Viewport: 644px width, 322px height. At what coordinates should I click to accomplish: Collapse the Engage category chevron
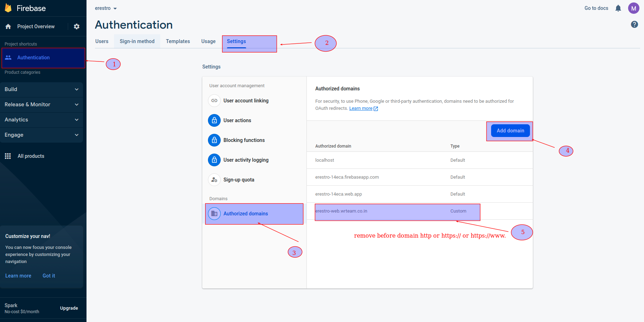coord(77,135)
